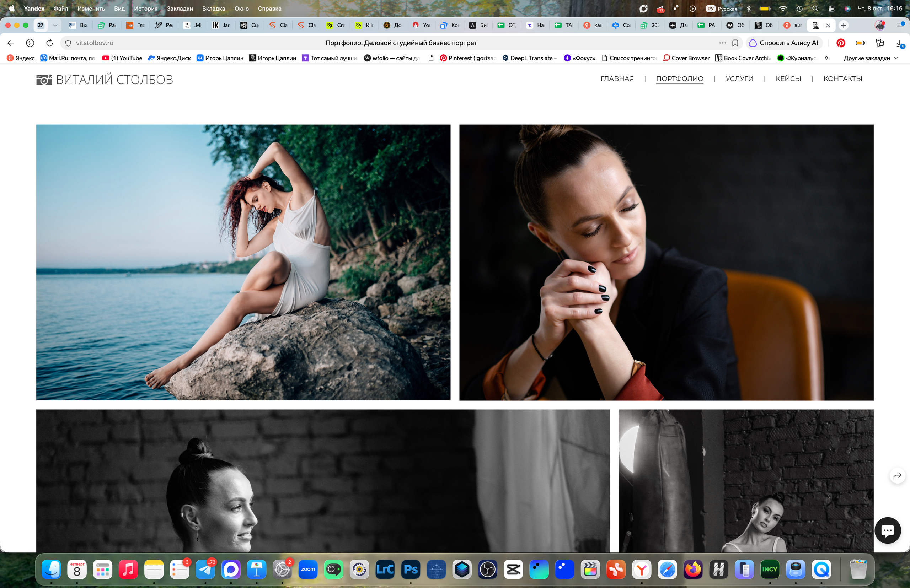Open the Trash in the Dock

coord(858,569)
